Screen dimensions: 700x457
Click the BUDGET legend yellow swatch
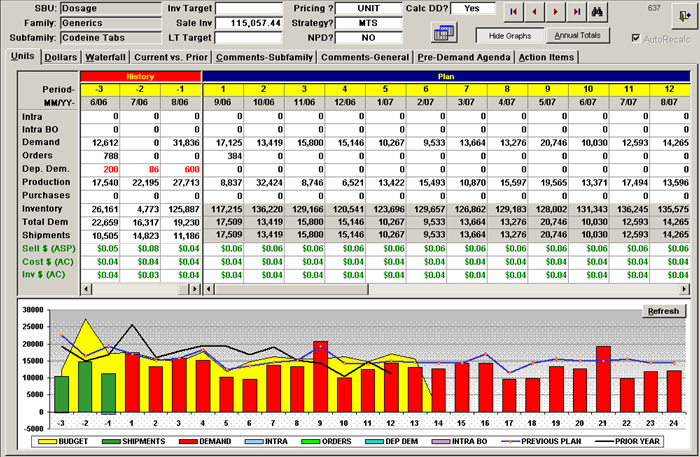tap(47, 441)
